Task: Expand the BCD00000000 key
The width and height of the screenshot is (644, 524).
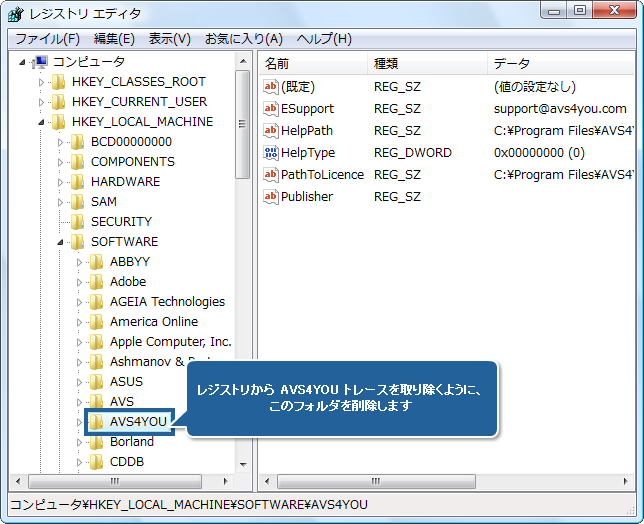Action: pyautogui.click(x=60, y=142)
